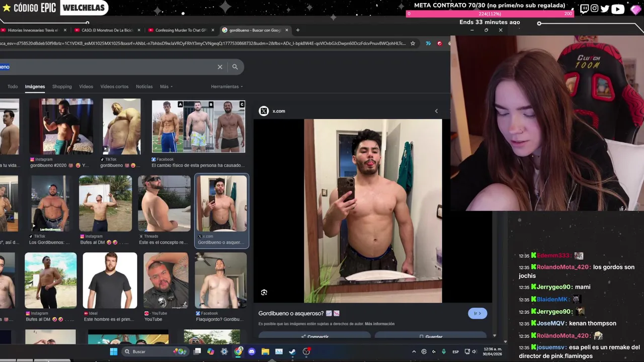Open 'Más información' copyright link
This screenshot has height=362, width=644.
pyautogui.click(x=380, y=324)
